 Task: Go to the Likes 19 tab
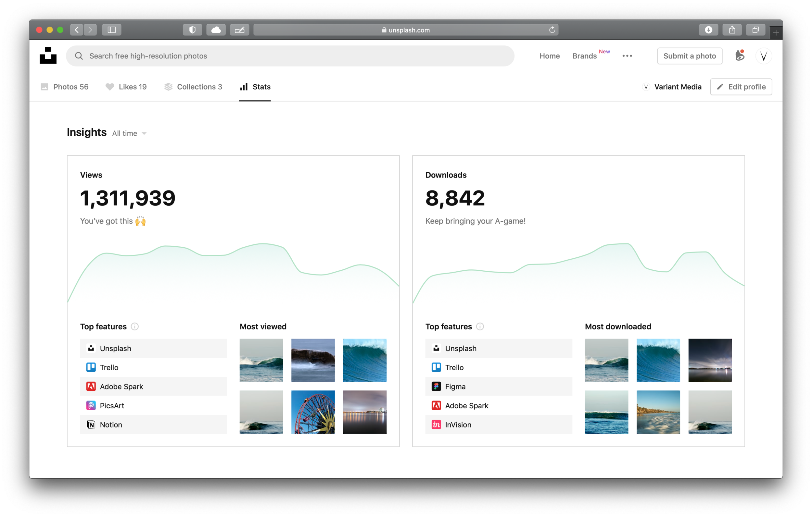[126, 87]
